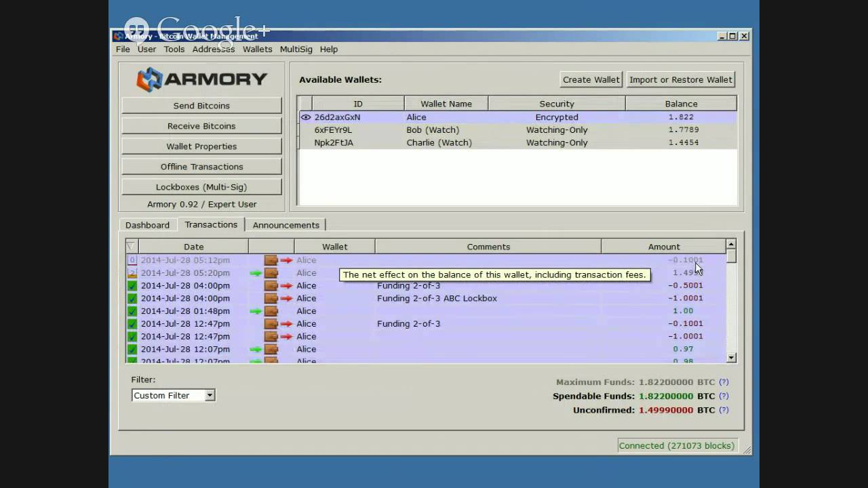Click the outgoing arrow icon on the -0.5001 row
The image size is (868, 488).
coord(278,286)
